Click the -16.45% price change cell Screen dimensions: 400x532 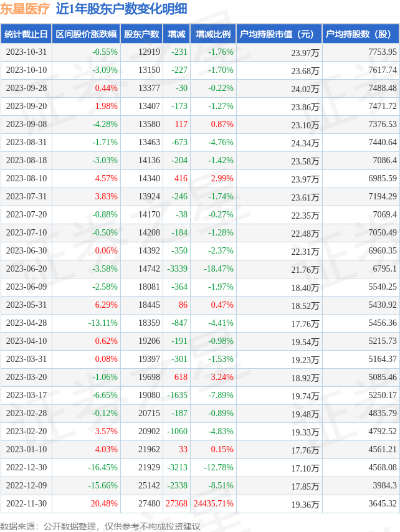pos(103,468)
